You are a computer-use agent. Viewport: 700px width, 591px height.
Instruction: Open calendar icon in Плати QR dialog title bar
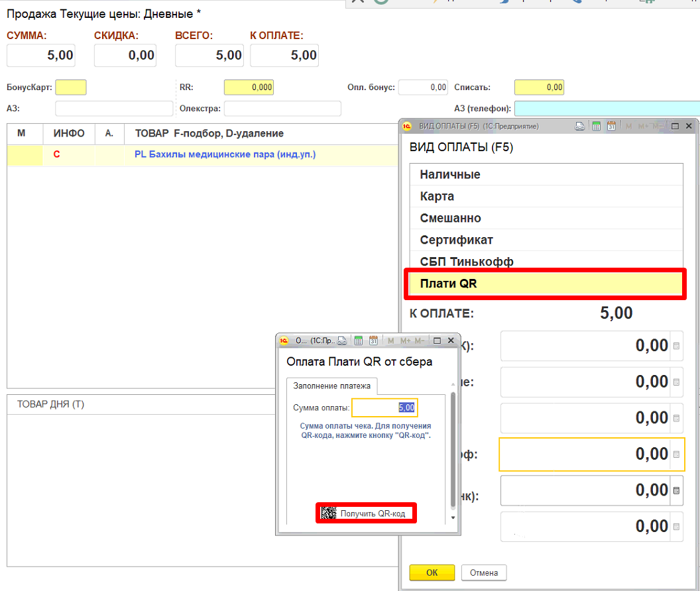pos(373,341)
